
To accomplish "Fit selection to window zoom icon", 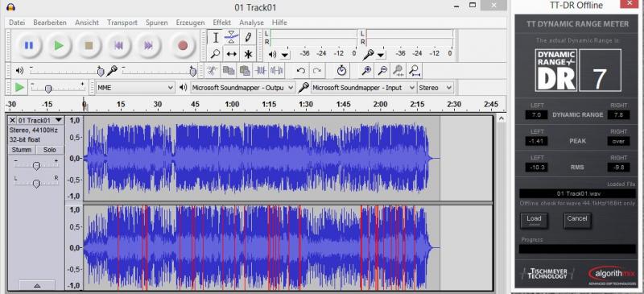I will (x=398, y=71).
